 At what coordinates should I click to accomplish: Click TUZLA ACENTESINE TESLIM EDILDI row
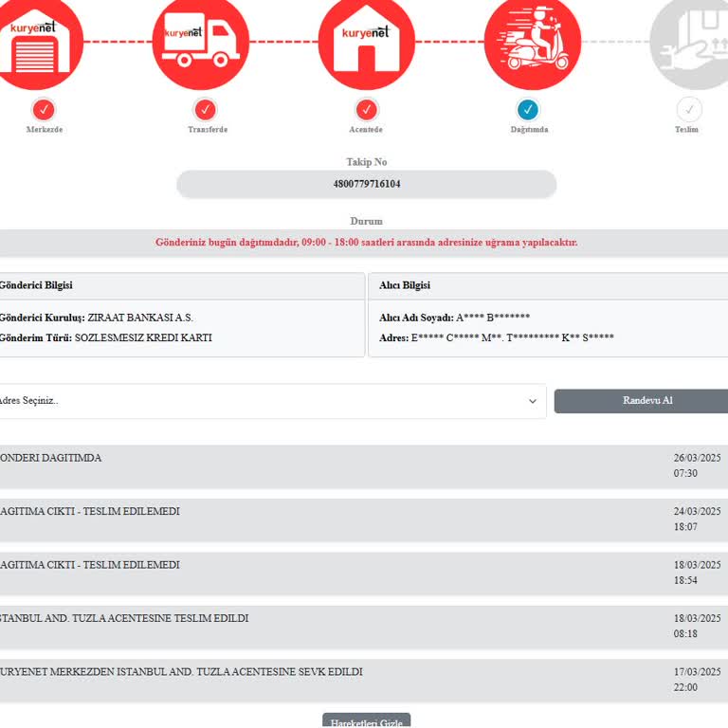click(364, 628)
